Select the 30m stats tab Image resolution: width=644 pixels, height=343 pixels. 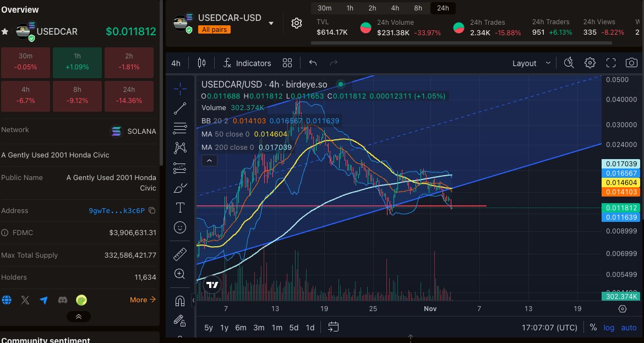(x=324, y=8)
